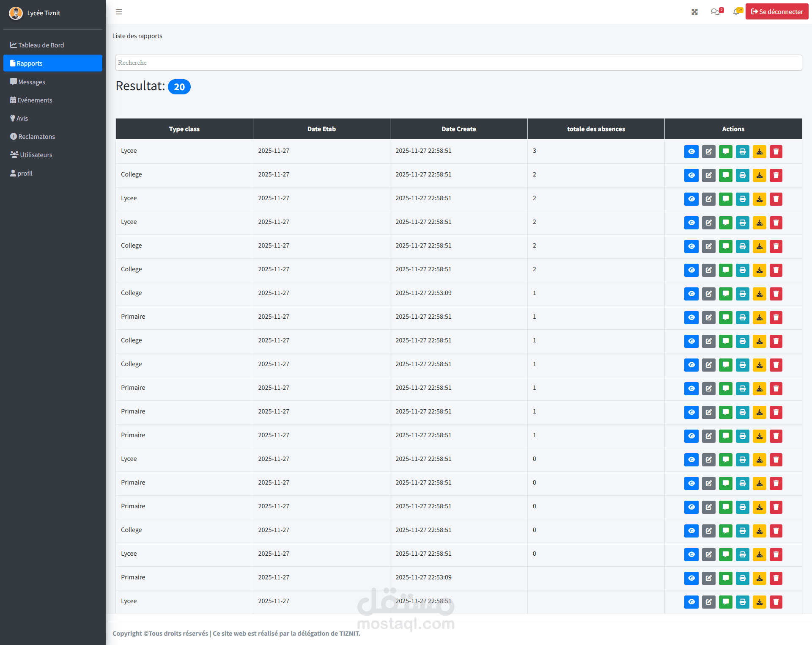Delete the first Lycee row report

coord(776,152)
